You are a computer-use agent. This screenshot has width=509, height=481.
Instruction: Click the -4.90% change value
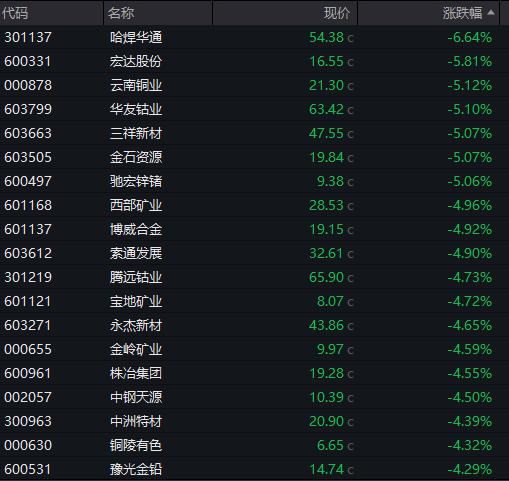tap(469, 253)
